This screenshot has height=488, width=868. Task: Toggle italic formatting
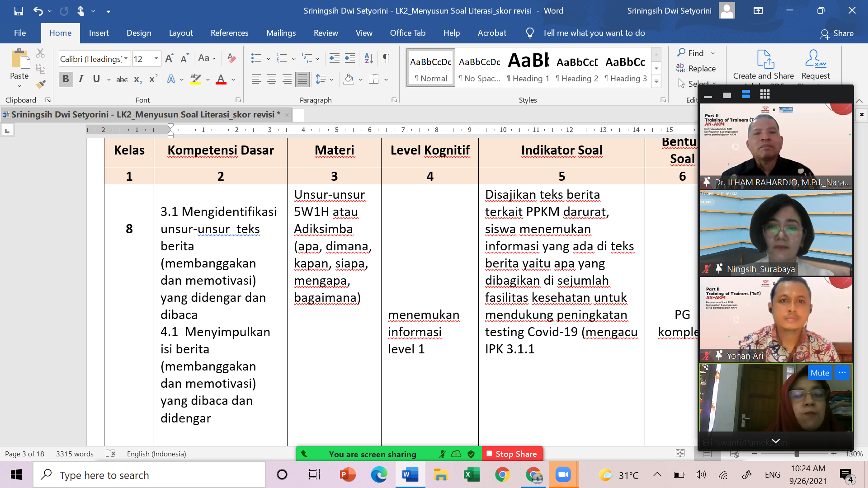point(81,80)
